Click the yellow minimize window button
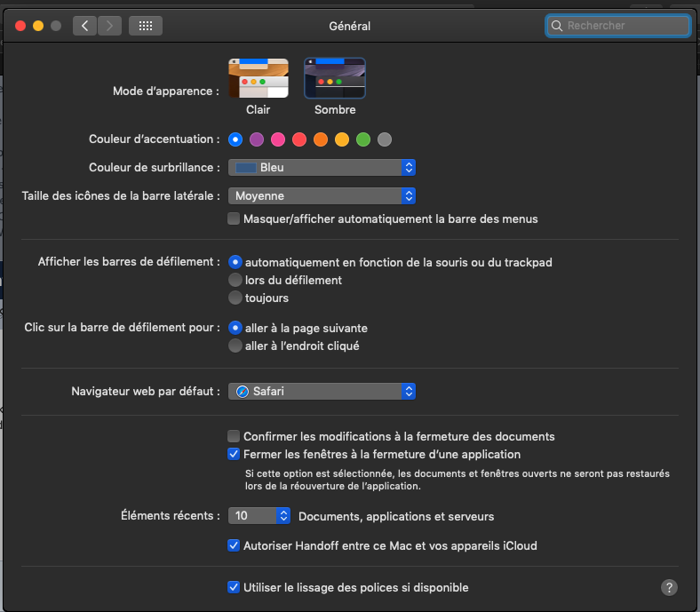This screenshot has width=700, height=612. 38,26
